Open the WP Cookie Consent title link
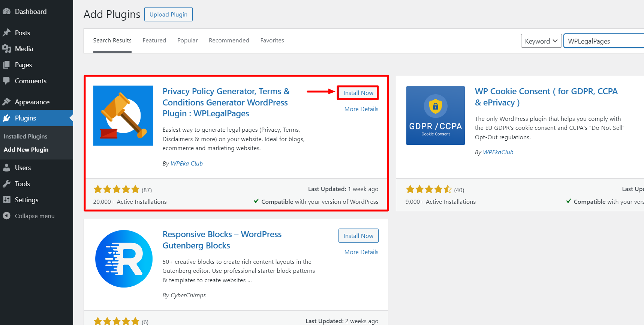 point(546,97)
